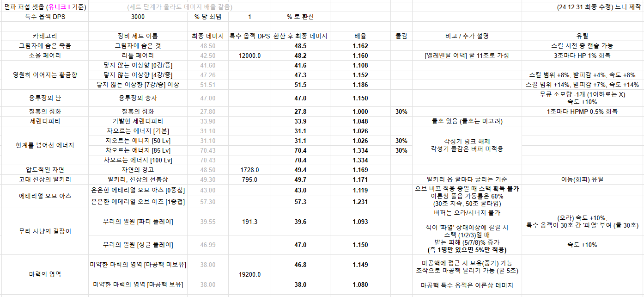Select the '% 당 최뎀' label cell
The image size is (644, 297).
click(207, 17)
